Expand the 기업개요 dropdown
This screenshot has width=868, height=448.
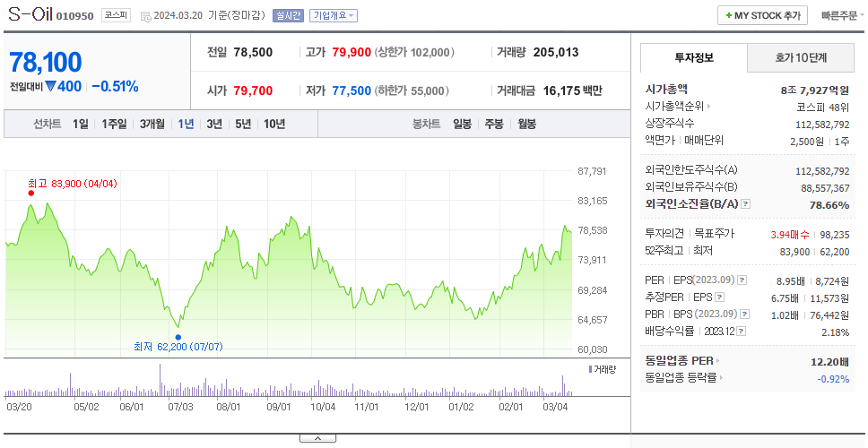point(334,15)
